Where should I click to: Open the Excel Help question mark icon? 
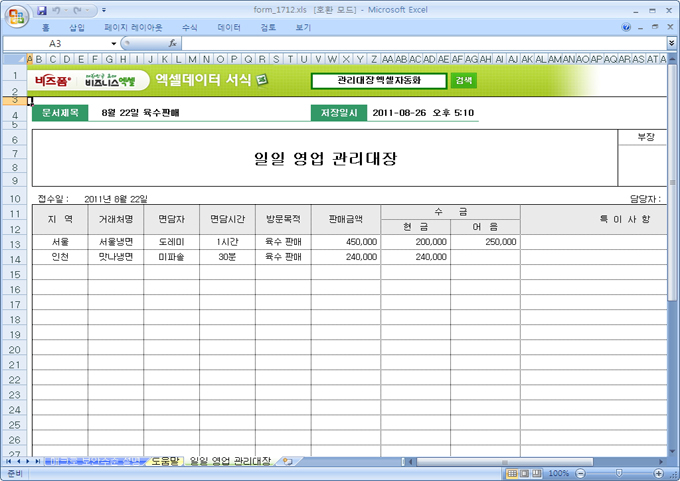point(626,28)
